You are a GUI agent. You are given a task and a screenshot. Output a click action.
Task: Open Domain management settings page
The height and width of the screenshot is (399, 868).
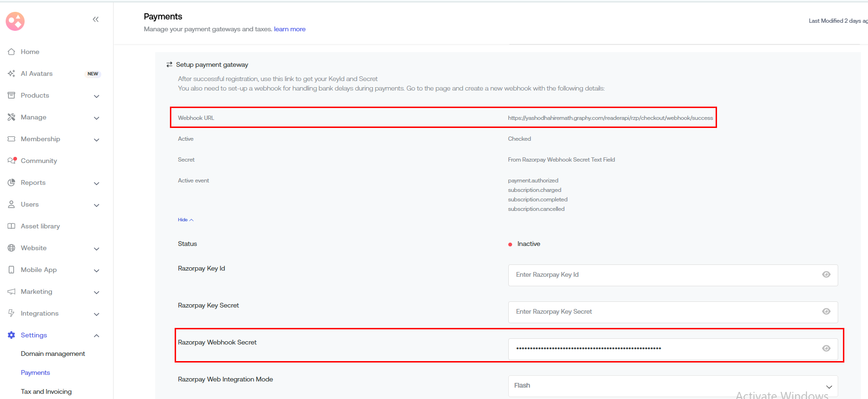coord(53,354)
